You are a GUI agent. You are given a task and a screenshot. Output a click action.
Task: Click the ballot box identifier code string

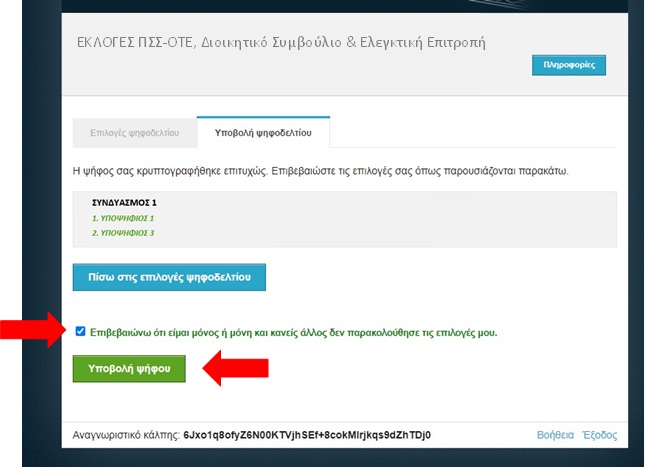[x=306, y=436]
